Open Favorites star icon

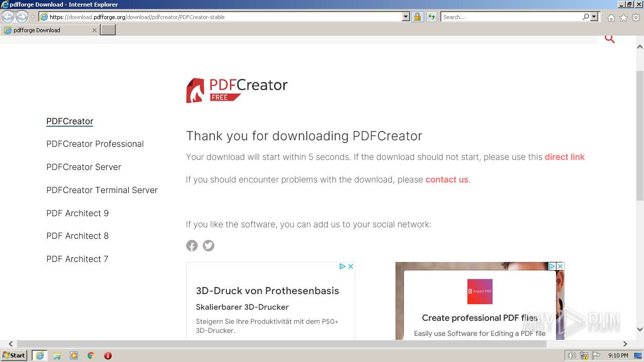click(623, 18)
